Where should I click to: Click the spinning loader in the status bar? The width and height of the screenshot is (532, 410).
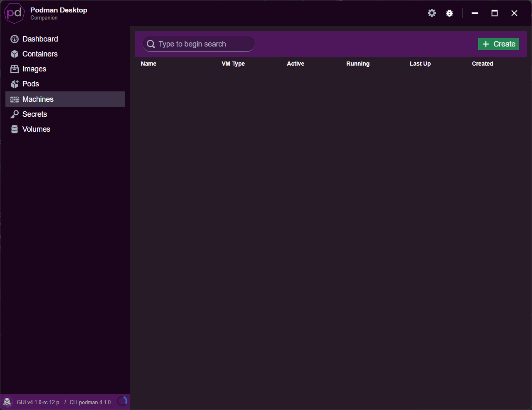click(122, 401)
